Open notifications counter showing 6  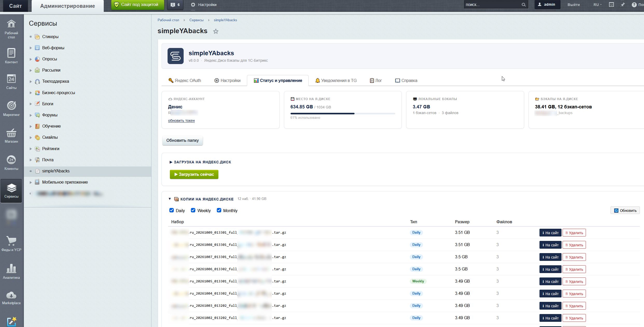coord(175,5)
